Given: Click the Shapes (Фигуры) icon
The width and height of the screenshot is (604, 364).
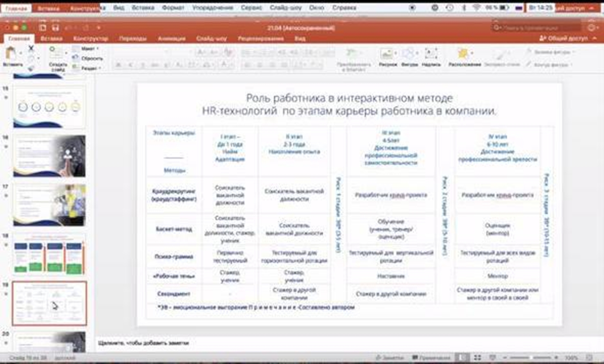Looking at the screenshot, I should tap(409, 54).
